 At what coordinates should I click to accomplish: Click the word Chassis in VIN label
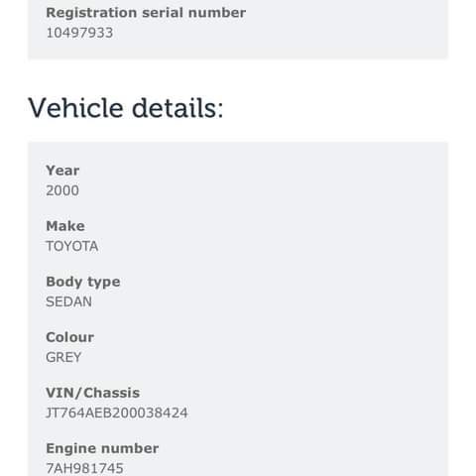click(x=111, y=393)
